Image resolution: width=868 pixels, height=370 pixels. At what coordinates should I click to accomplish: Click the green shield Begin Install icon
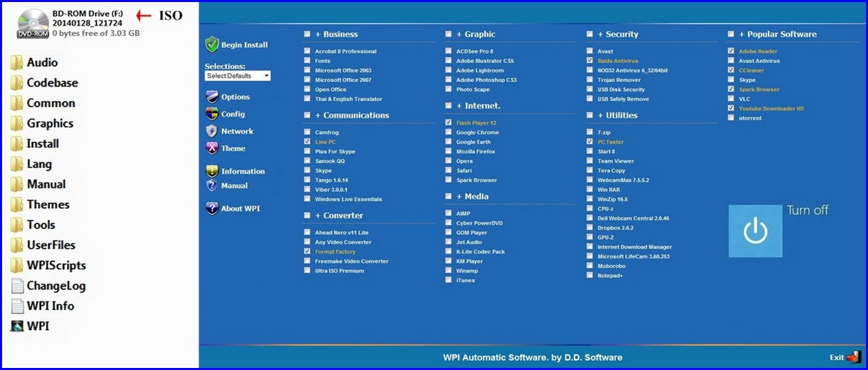coord(212,44)
